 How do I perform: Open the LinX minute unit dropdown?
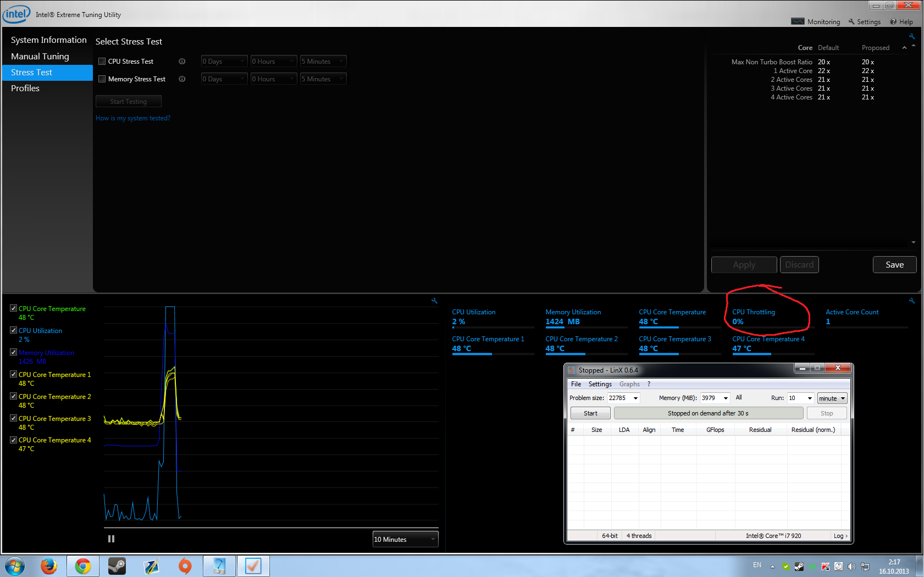(832, 398)
